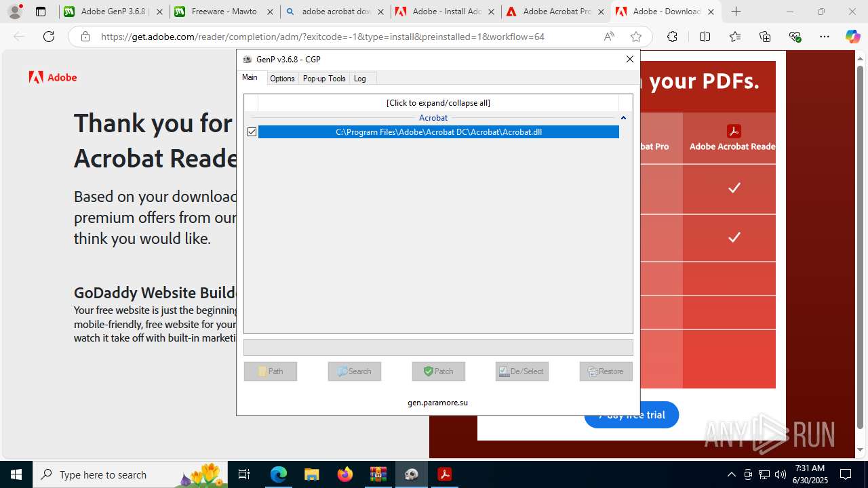
Task: Add this page to favorites star
Action: [x=635, y=37]
